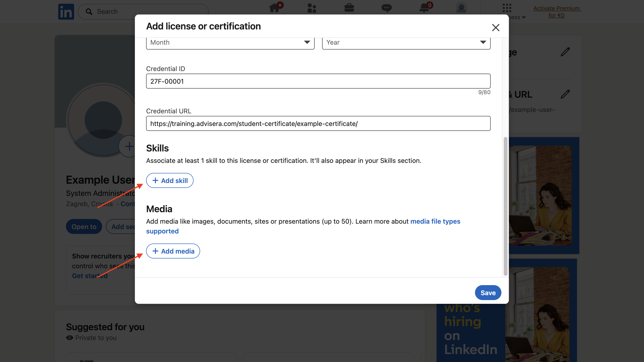Click Activate Premium for €0 link

[557, 12]
